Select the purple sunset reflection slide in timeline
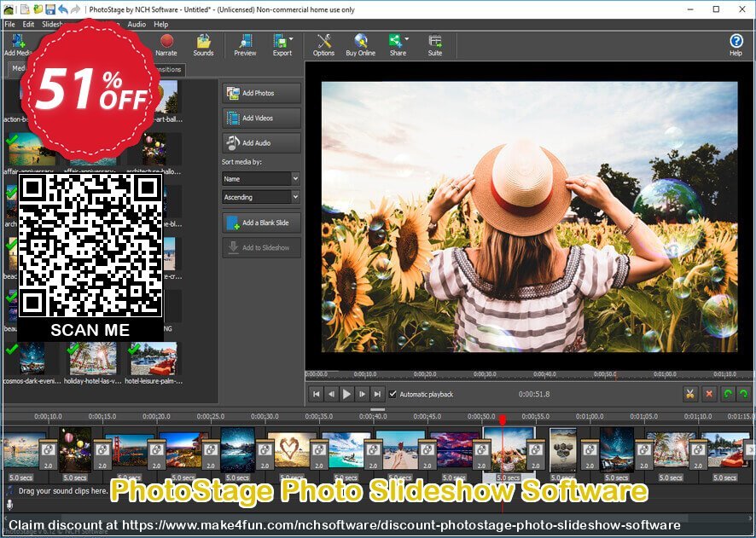The image size is (756, 538). [x=454, y=450]
